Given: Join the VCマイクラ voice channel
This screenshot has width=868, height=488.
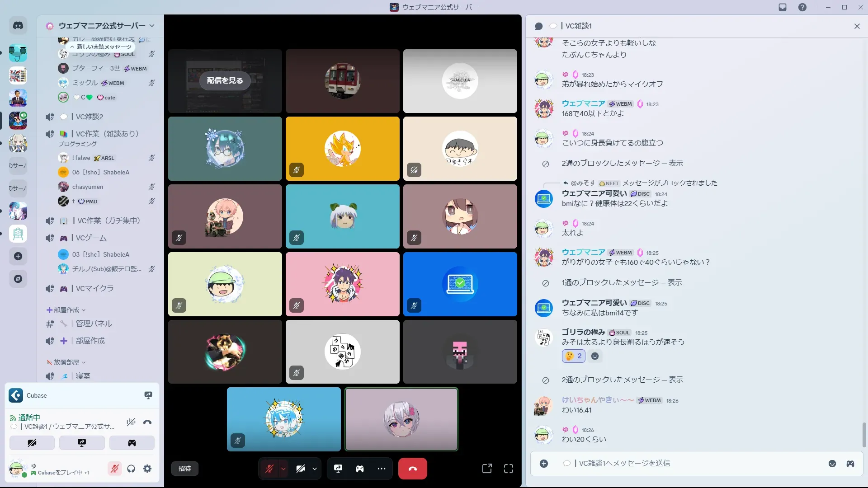Looking at the screenshot, I should tap(94, 288).
